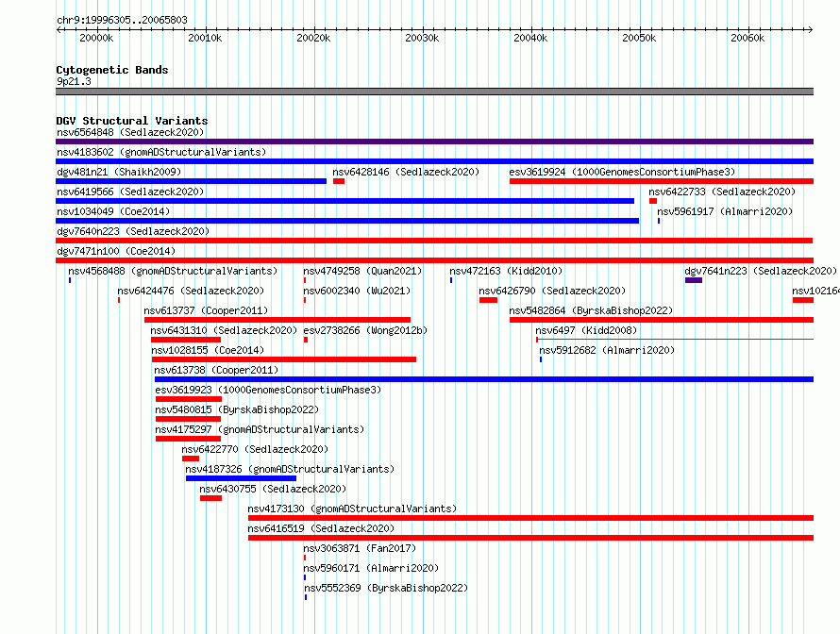The height and width of the screenshot is (634, 840).
Task: Select the nsv4183602 gnomAD blue variant bar
Action: 434,161
